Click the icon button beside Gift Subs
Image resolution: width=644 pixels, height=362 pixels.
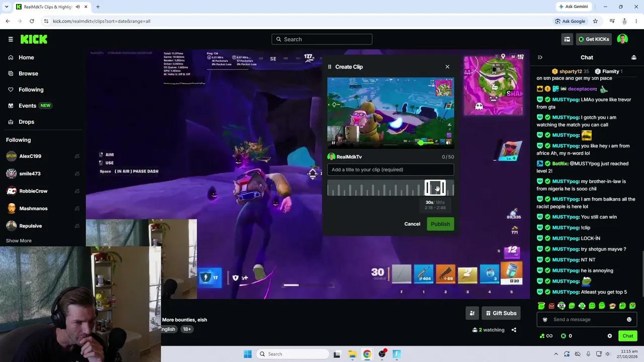point(472,313)
